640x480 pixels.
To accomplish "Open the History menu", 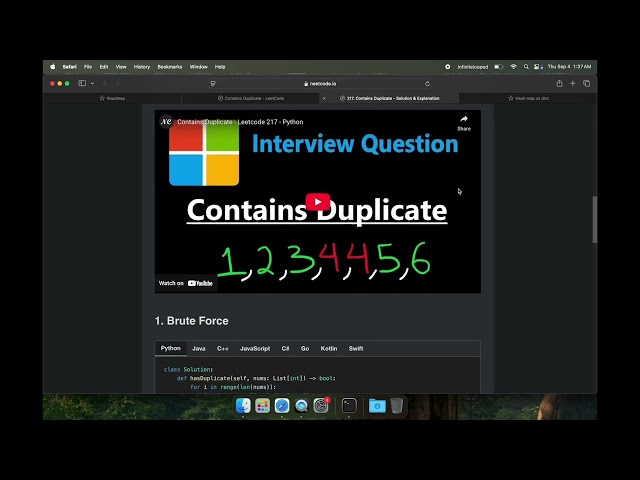I will 142,67.
